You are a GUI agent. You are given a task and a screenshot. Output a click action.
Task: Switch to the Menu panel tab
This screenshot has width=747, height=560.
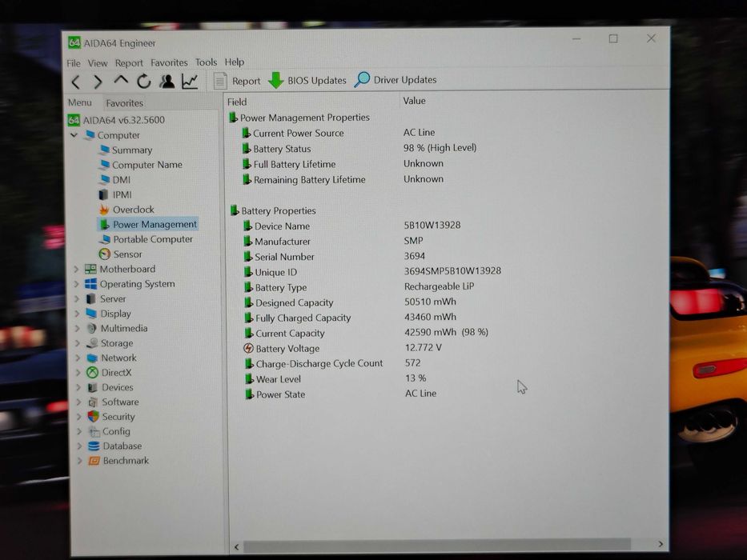tap(79, 102)
